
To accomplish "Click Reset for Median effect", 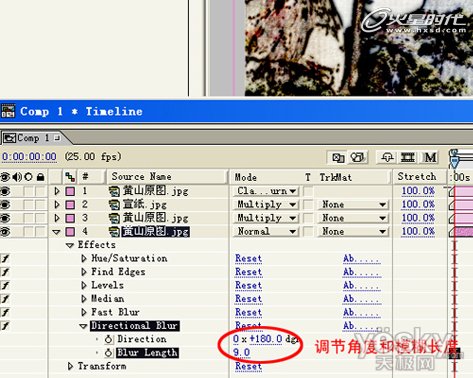I will click(x=249, y=299).
